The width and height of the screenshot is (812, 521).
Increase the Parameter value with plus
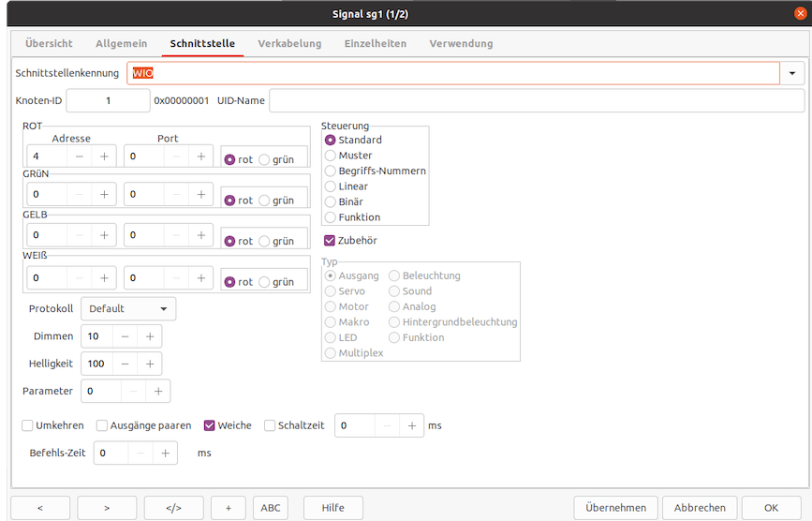158,391
